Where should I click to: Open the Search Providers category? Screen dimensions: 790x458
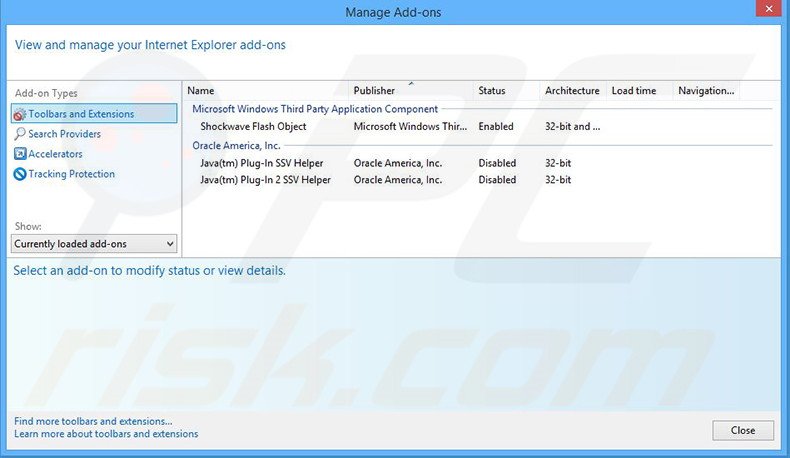[64, 134]
